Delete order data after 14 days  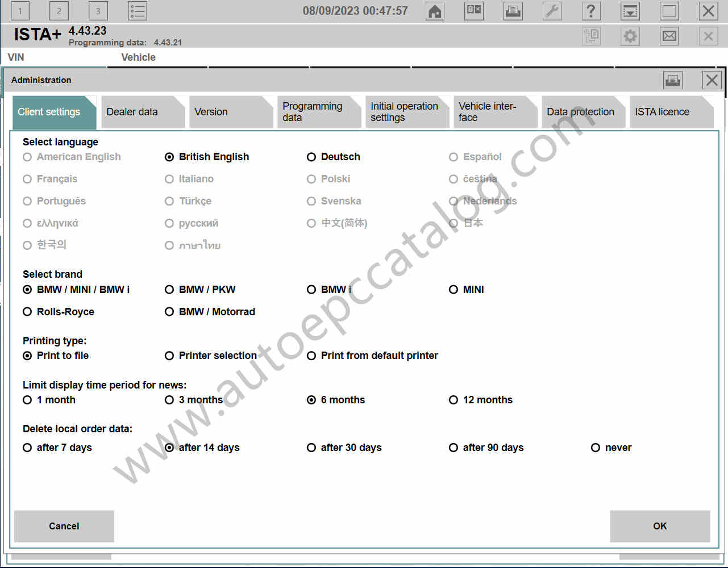click(202, 448)
